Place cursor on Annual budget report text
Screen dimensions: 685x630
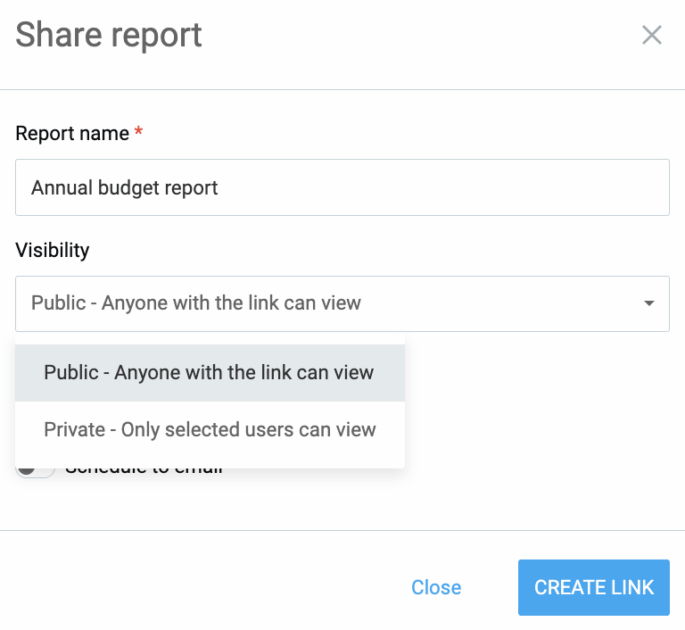click(x=125, y=188)
